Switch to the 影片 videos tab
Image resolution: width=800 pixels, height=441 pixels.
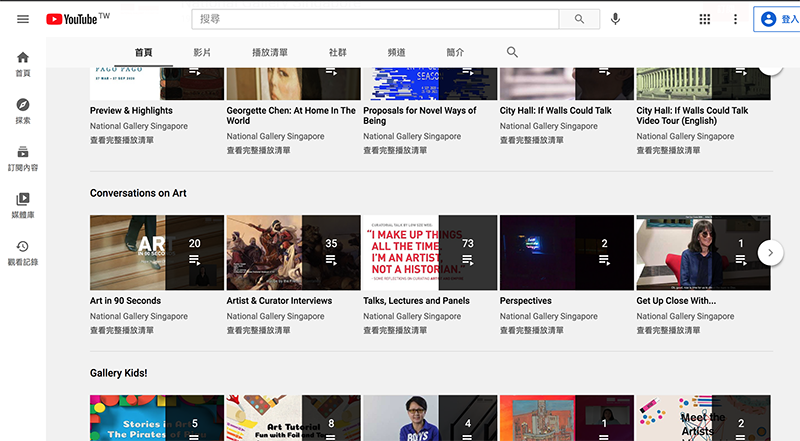click(x=203, y=52)
